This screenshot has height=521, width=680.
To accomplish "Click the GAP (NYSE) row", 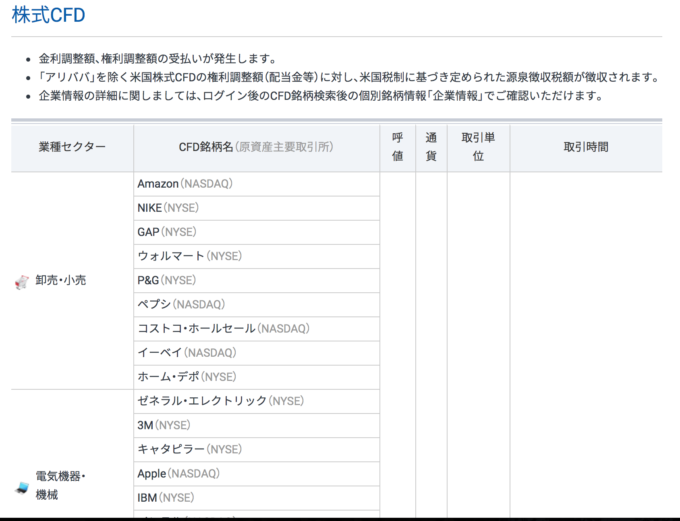I will pyautogui.click(x=256, y=232).
